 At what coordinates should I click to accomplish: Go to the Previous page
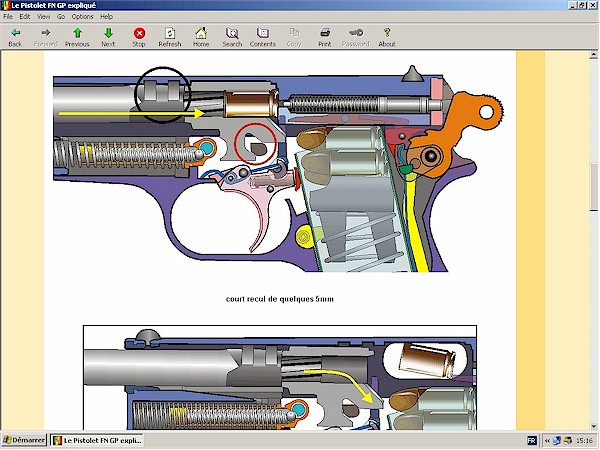point(77,37)
